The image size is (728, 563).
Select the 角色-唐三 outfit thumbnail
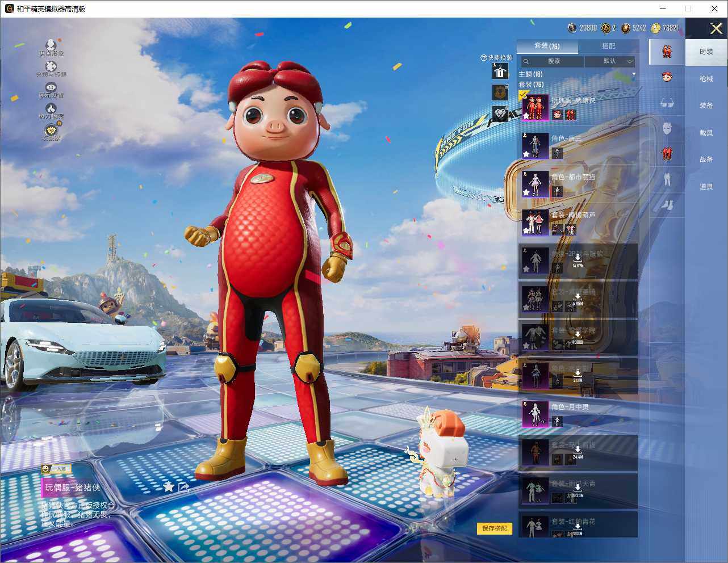click(x=535, y=145)
